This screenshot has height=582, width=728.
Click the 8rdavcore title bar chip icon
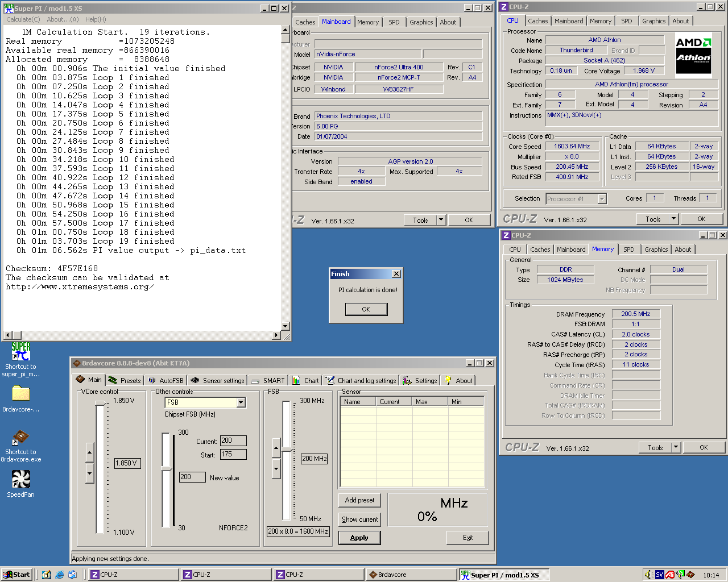pyautogui.click(x=77, y=363)
